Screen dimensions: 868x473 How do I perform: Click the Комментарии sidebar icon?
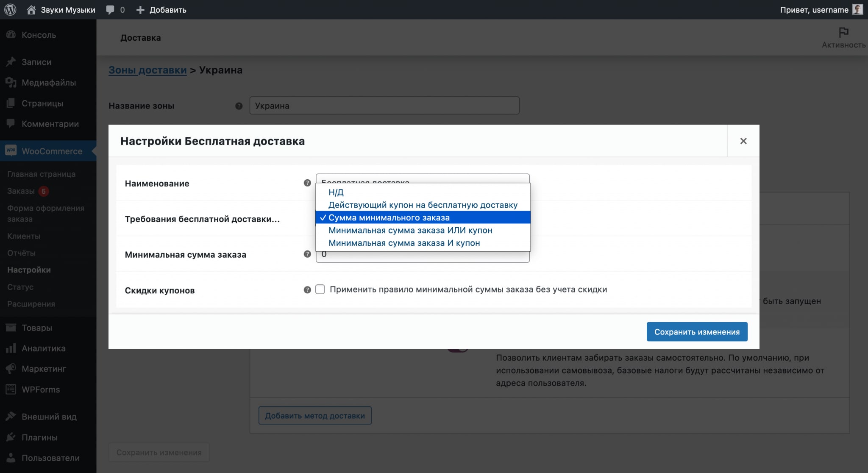[11, 124]
